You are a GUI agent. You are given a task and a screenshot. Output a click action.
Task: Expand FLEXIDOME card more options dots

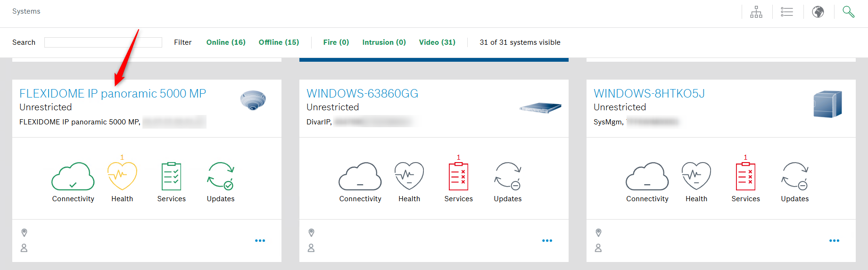point(260,241)
